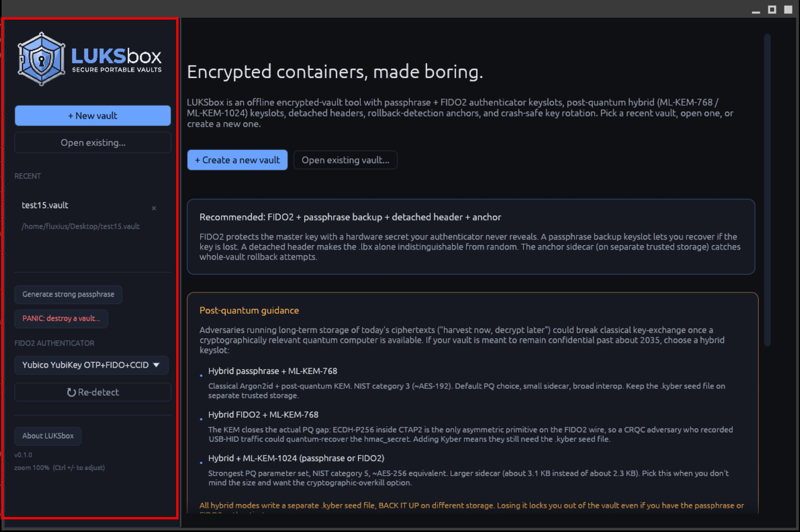Remove test15.vault from recent list
Viewport: 800px width, 532px height.
point(154,208)
